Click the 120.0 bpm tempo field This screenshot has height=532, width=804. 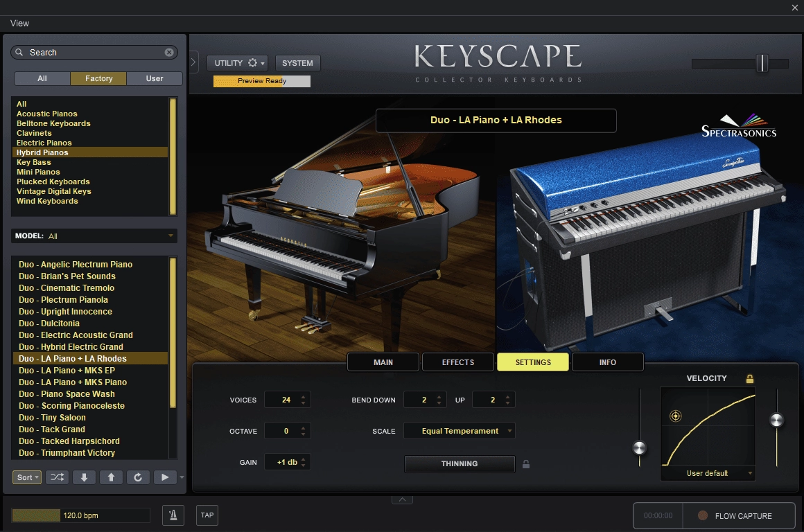[80, 515]
